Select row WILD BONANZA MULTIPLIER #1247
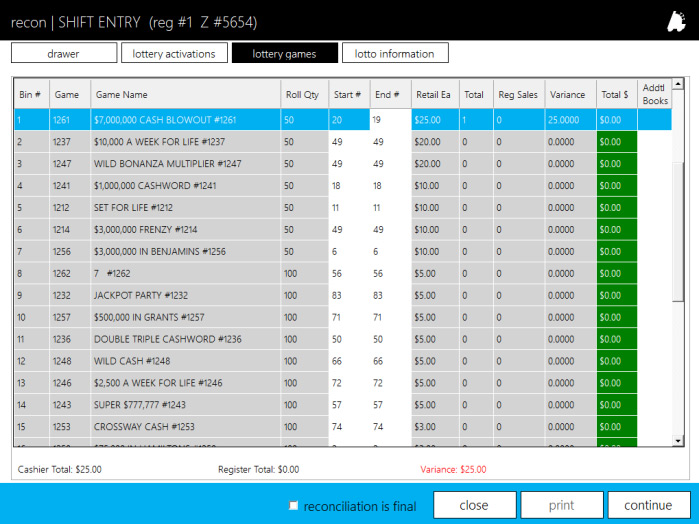 coord(342,164)
